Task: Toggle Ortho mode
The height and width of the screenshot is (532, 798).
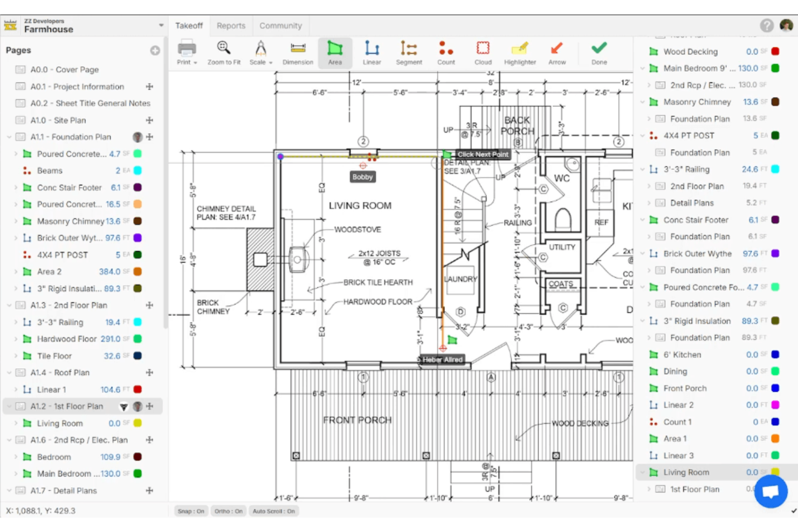Action: (228, 511)
